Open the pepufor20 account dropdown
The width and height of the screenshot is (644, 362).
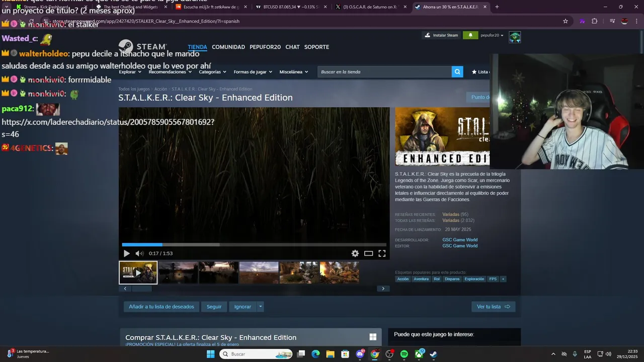tap(492, 35)
